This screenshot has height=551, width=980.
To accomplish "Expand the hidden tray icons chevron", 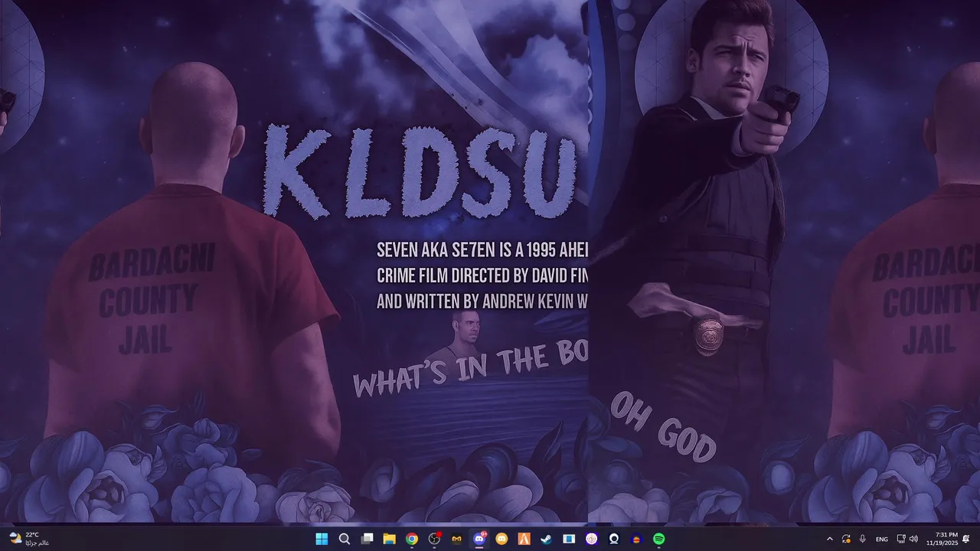I will tap(830, 539).
